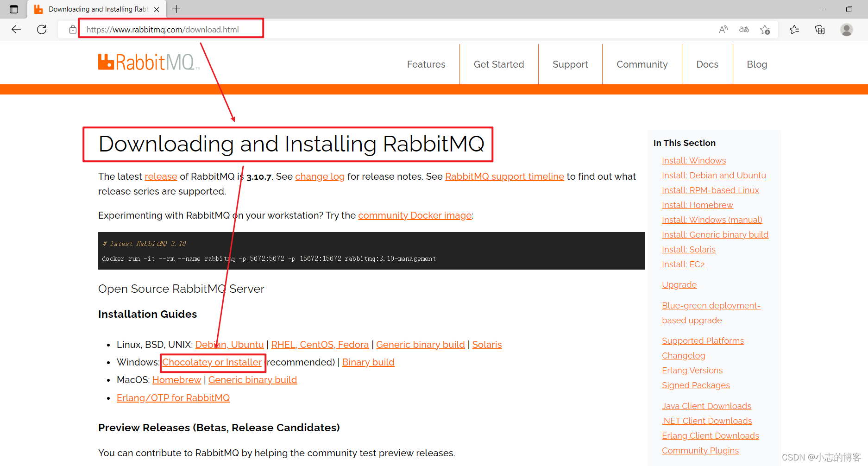Click the 'Installation Guides' heading text
Image resolution: width=868 pixels, height=466 pixels.
147,314
